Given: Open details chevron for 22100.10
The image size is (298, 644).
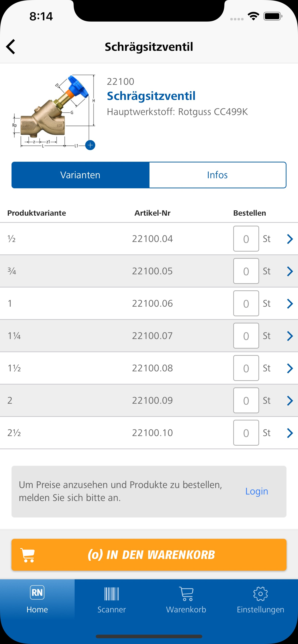Looking at the screenshot, I should click(x=290, y=433).
